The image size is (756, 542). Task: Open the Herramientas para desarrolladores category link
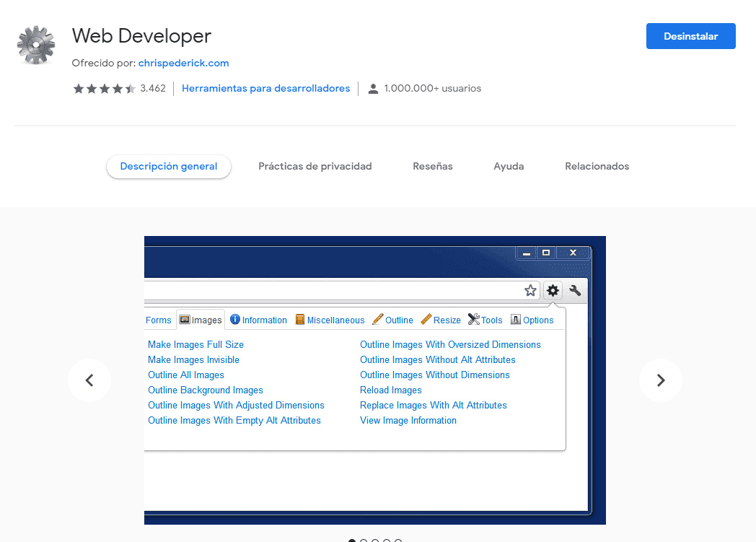pyautogui.click(x=265, y=88)
